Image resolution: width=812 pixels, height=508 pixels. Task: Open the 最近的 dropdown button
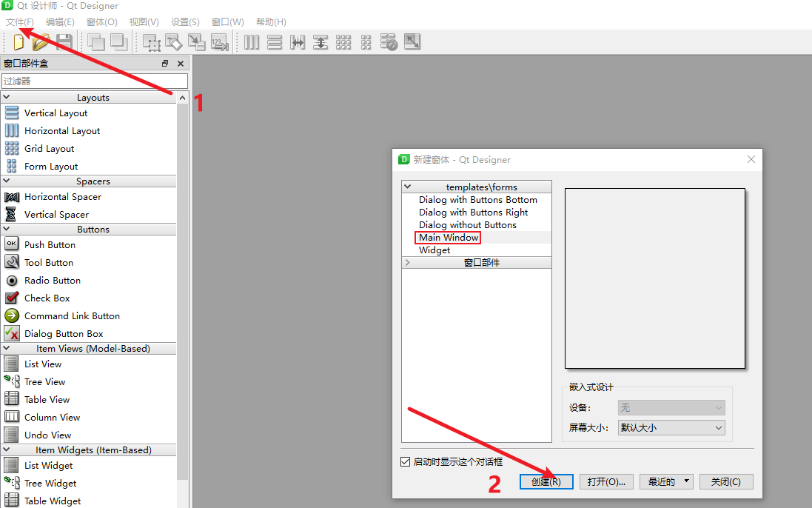click(x=666, y=481)
